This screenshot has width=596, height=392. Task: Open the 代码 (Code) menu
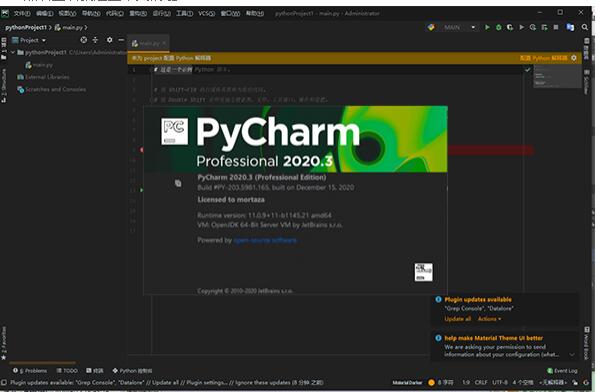(115, 14)
